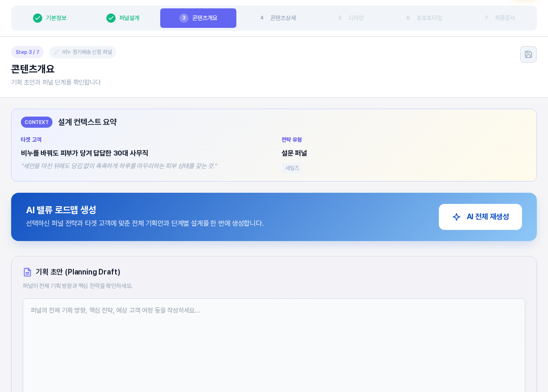Select the 콘텐츠개요 step tab
Image resolution: width=548 pixels, height=392 pixels.
(198, 18)
